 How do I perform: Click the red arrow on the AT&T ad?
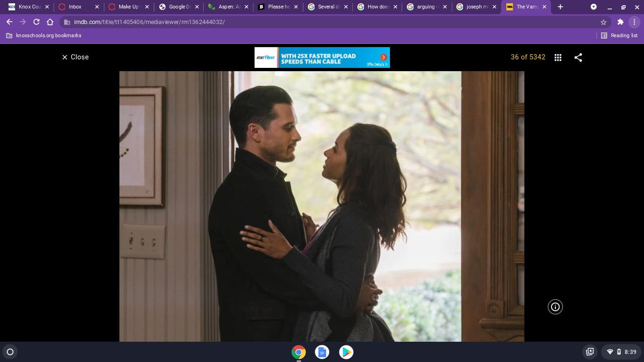pyautogui.click(x=383, y=57)
